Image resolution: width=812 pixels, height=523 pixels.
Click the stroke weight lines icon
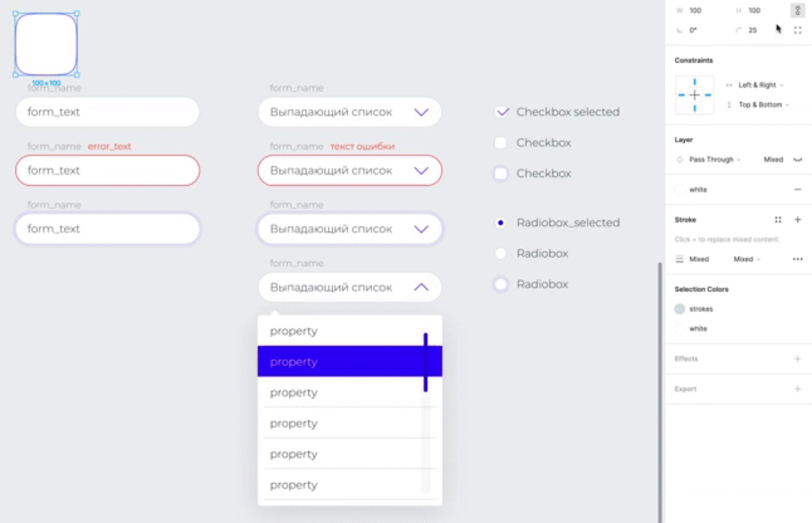(x=680, y=259)
